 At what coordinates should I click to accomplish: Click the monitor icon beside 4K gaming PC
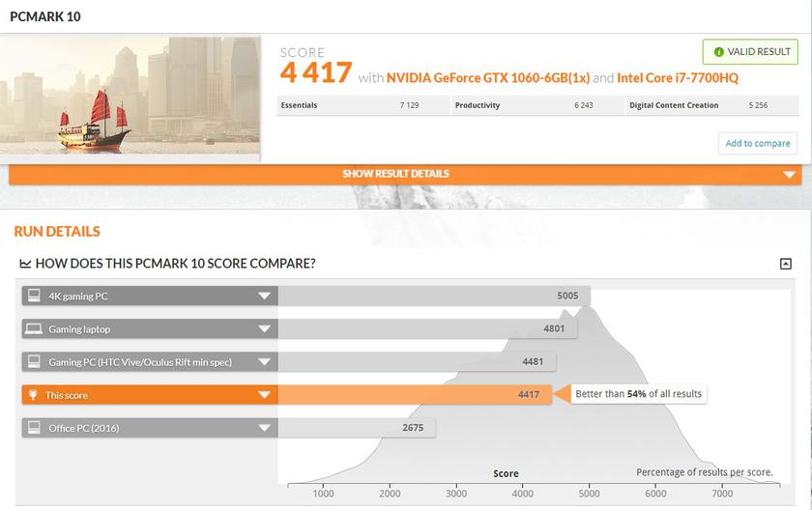34,297
